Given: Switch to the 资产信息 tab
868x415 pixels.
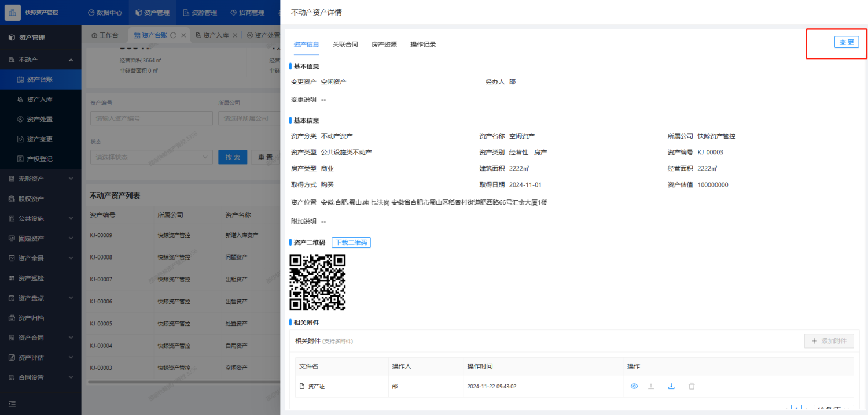Looking at the screenshot, I should coord(306,44).
